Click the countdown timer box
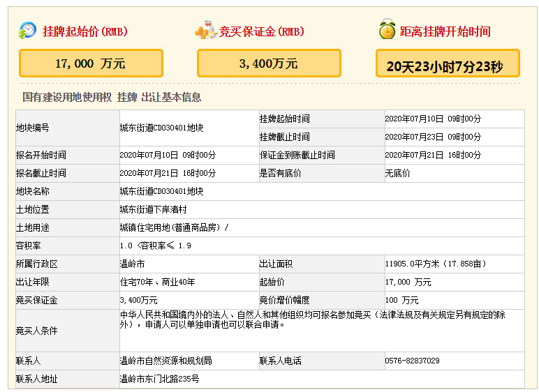Viewport: 539px width, 392px height. (448, 65)
